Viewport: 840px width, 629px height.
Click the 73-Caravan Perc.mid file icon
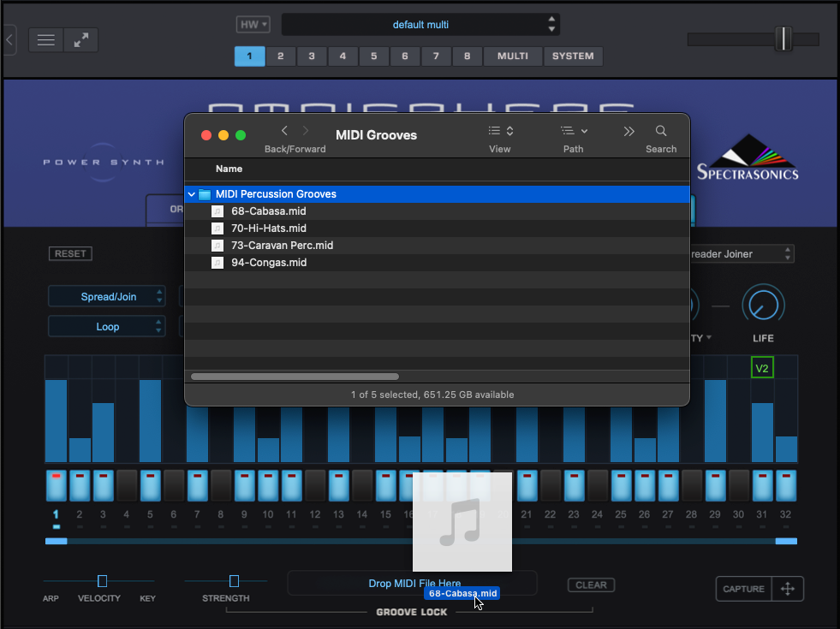tap(217, 246)
